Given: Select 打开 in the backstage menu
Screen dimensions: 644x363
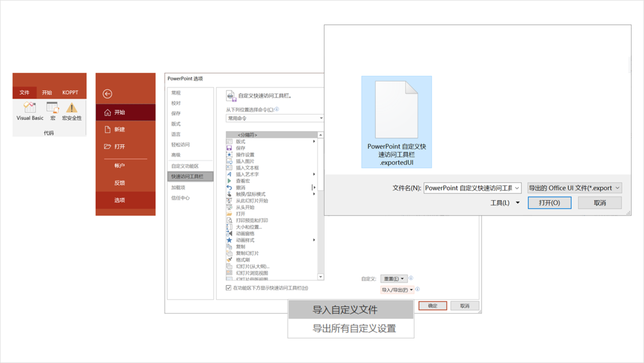Looking at the screenshot, I should point(125,147).
